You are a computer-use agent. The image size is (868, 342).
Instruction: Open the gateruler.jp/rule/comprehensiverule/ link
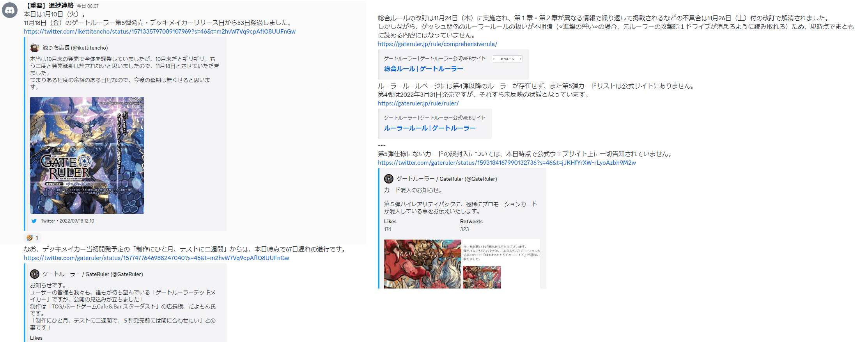[438, 44]
